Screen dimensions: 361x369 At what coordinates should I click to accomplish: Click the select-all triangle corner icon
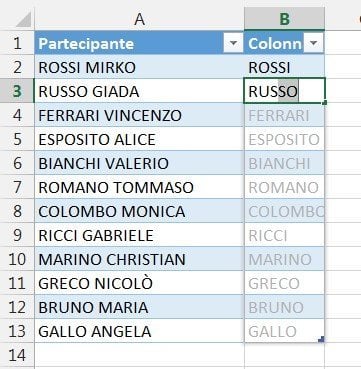pos(23,20)
